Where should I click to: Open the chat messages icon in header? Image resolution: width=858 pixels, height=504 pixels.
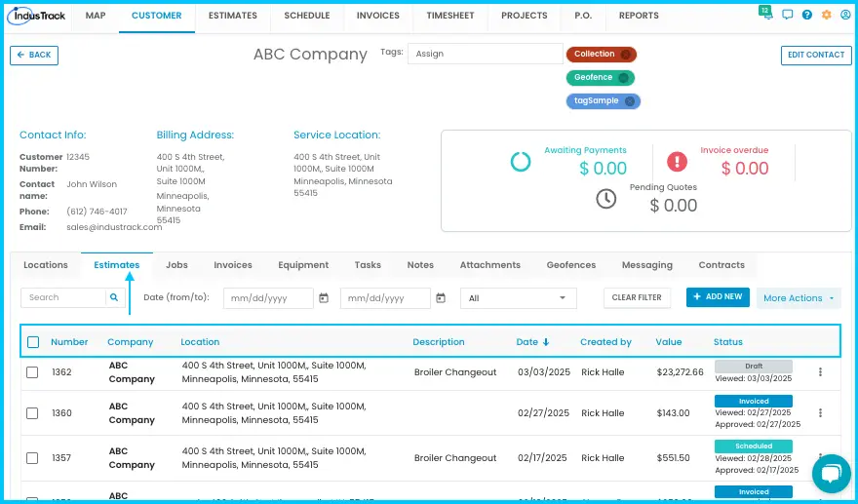coord(788,15)
